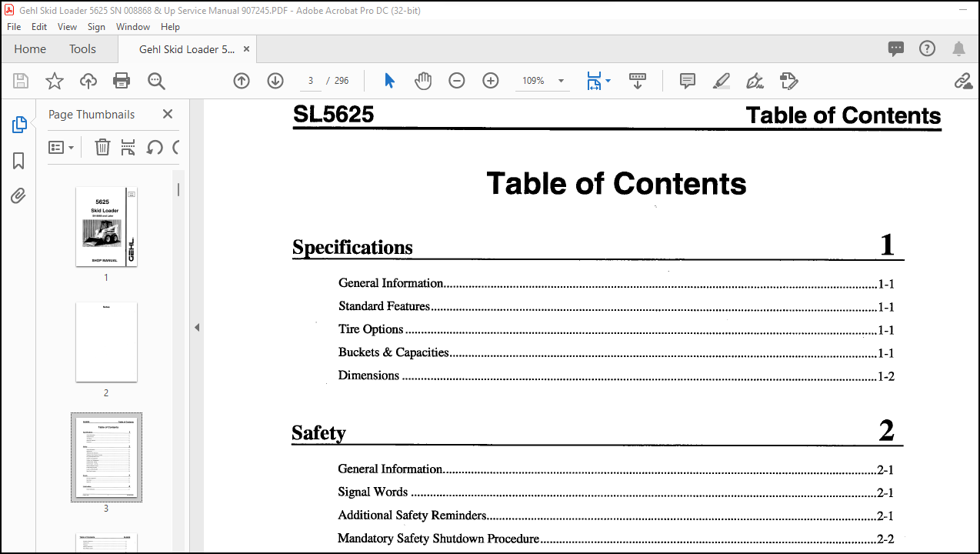Open the notifications bell
Screen dimensions: 980x554
point(958,48)
